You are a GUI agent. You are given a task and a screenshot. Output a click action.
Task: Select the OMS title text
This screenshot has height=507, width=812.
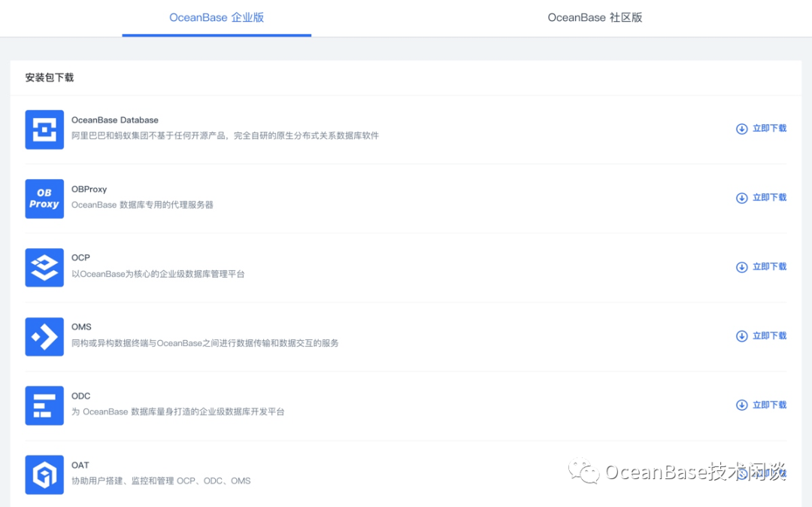point(81,326)
